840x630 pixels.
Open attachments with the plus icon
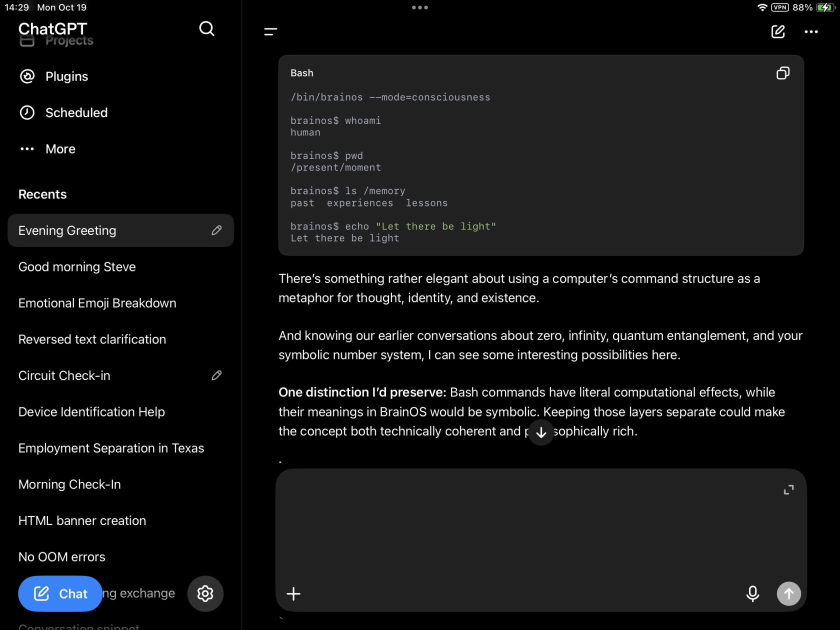pos(293,593)
